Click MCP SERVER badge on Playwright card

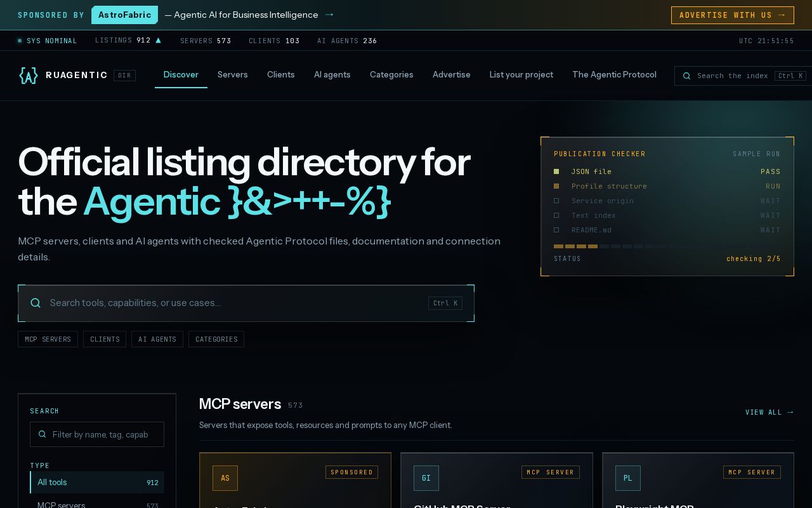pos(752,472)
